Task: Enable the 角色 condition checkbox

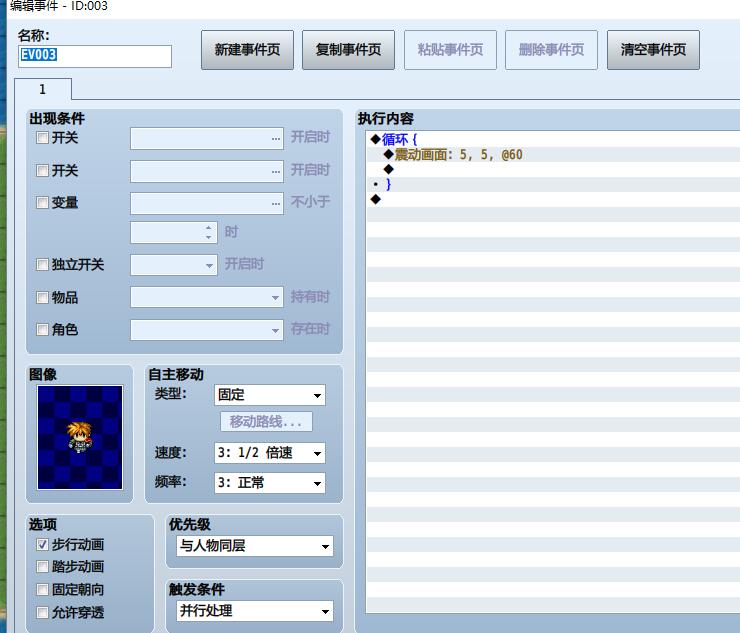Action: [x=42, y=329]
